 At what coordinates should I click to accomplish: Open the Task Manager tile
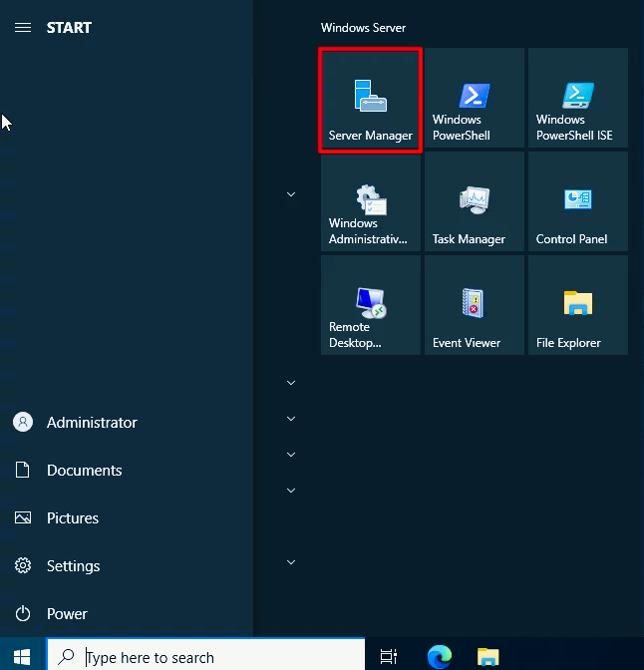[475, 201]
